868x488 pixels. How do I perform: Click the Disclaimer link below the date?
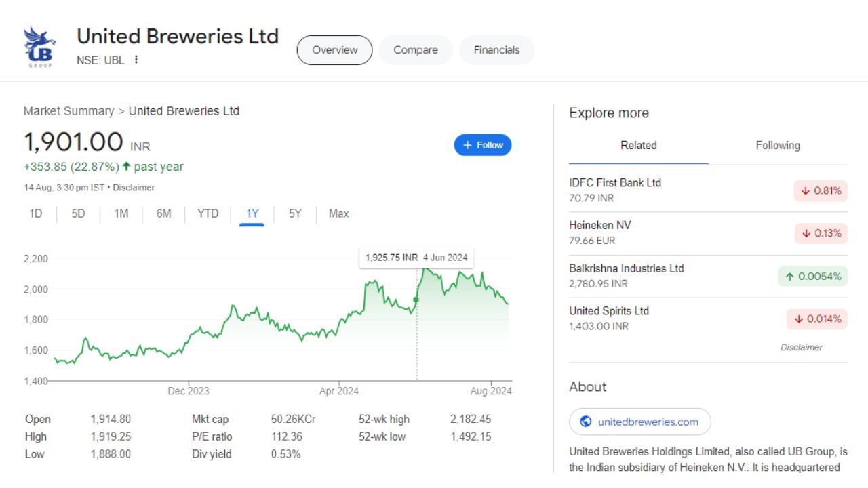pos(136,188)
